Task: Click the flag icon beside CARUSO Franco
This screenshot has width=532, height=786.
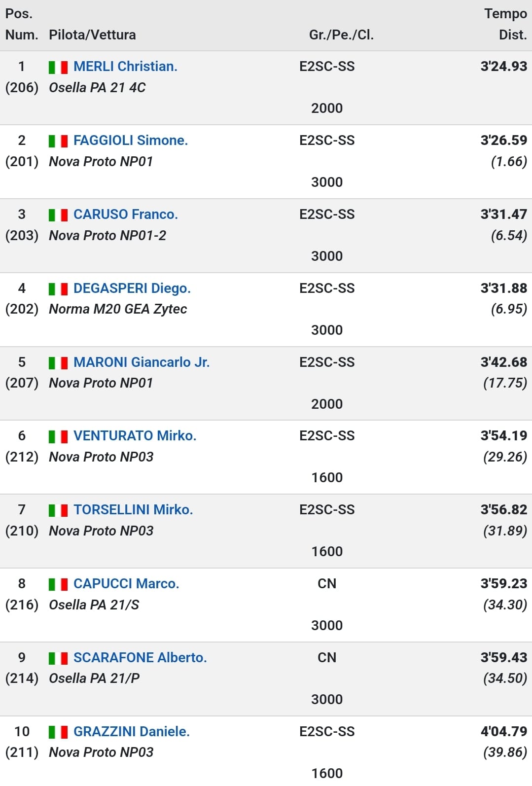Action: point(58,215)
